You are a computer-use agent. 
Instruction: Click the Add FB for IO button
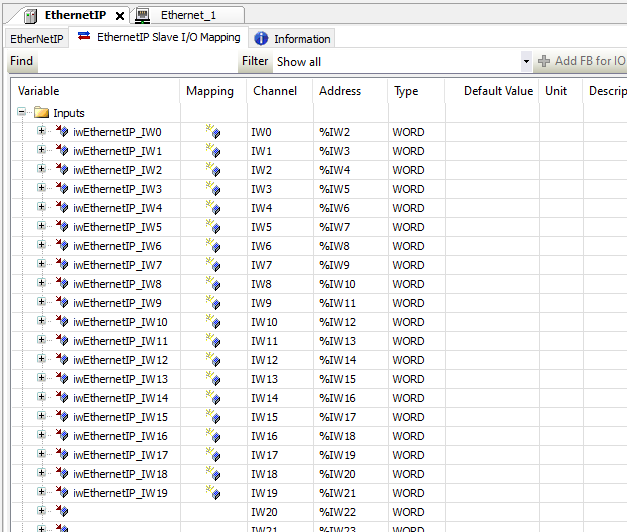(582, 61)
